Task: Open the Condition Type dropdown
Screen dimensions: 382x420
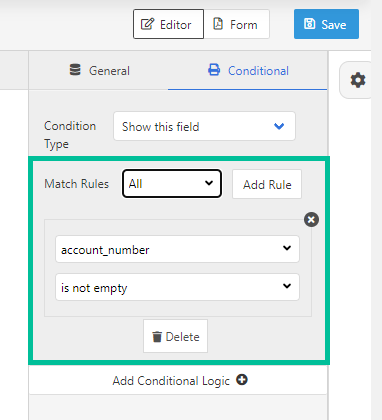Action: 204,126
